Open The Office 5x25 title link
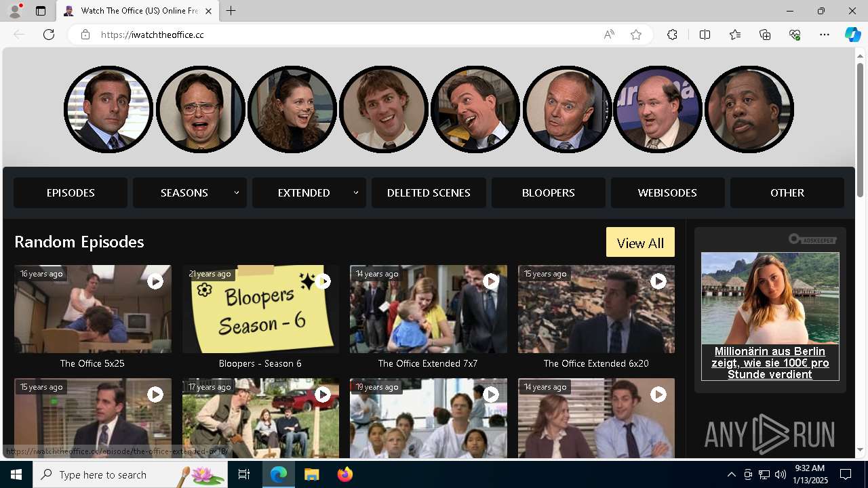The height and width of the screenshot is (488, 868). (92, 363)
